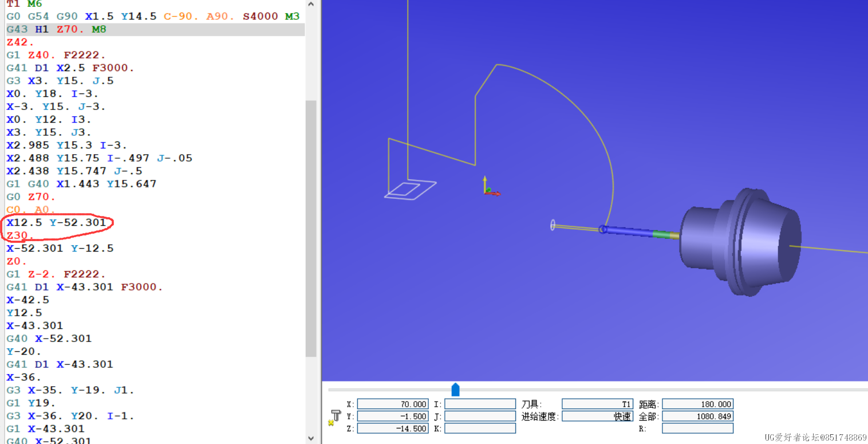Select code line 'G1 X-43.301'

pyautogui.click(x=45, y=429)
